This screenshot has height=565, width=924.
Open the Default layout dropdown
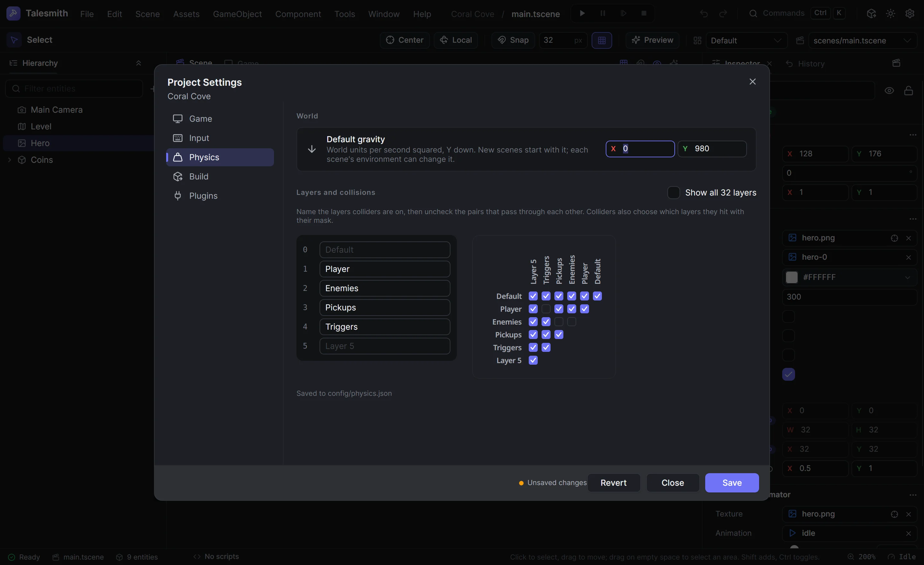(746, 40)
